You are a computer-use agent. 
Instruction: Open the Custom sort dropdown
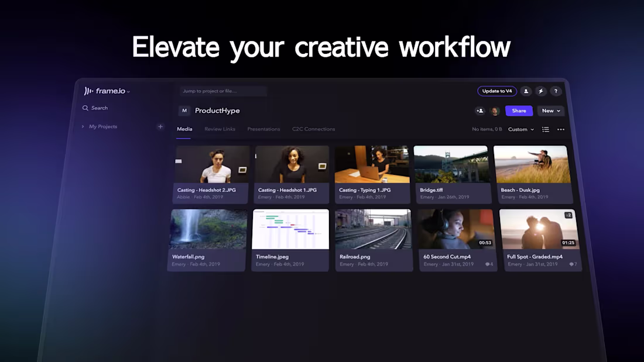click(520, 129)
